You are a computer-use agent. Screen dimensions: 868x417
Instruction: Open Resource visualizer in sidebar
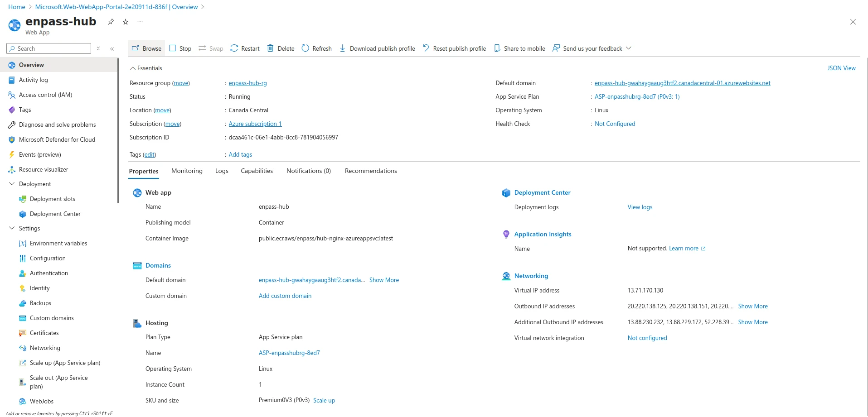click(44, 169)
